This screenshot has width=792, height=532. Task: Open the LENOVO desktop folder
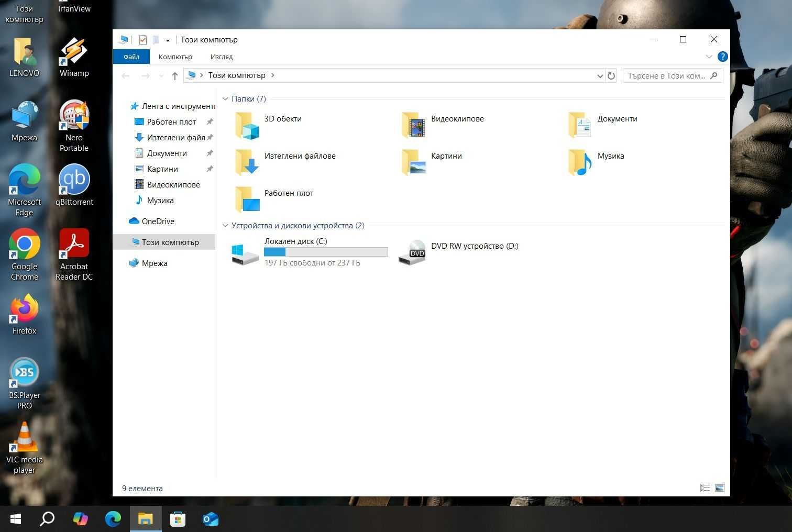point(25,57)
